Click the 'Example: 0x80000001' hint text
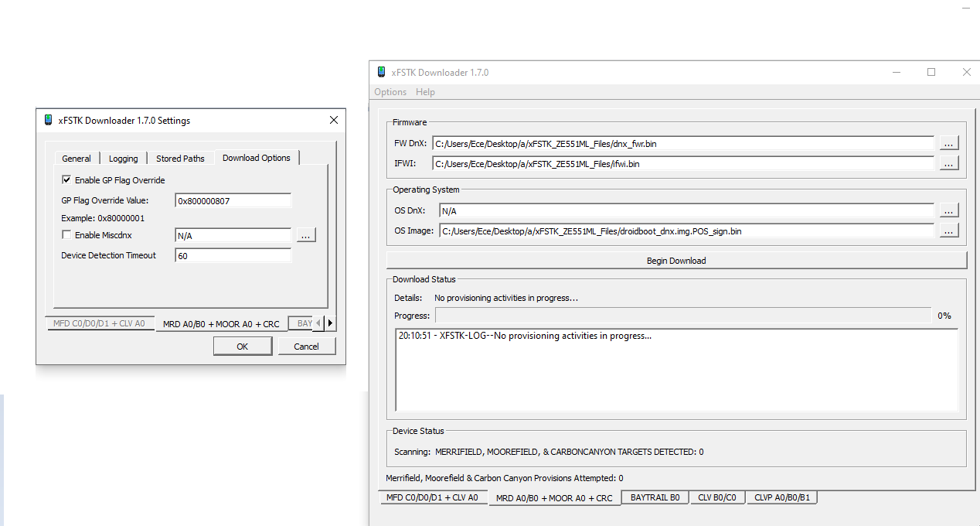Image resolution: width=980 pixels, height=526 pixels. 103,218
